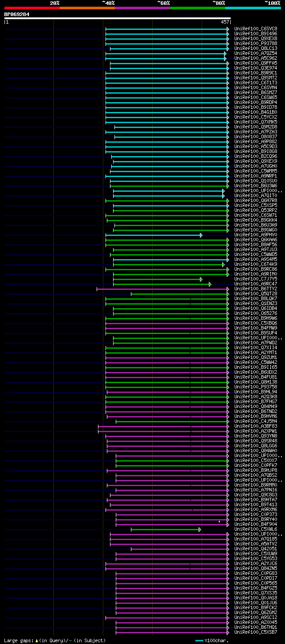Select the UniRef100_Q3E974 label
This screenshot has height=644, width=285.
coord(256,68)
